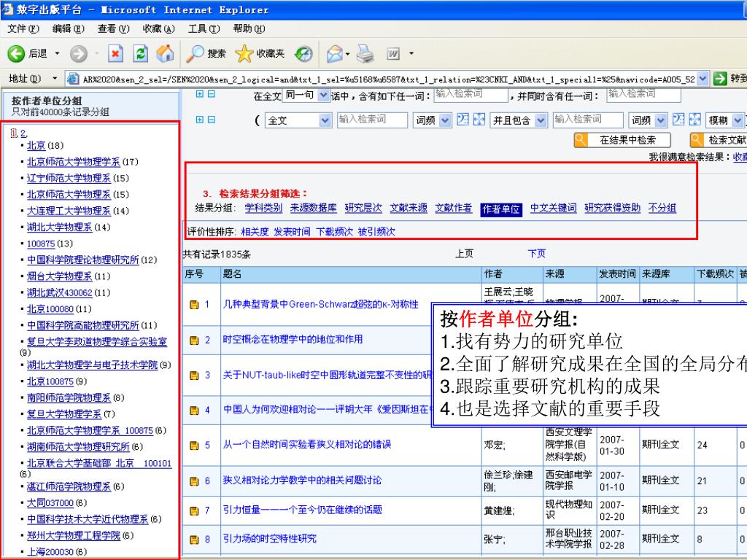Click the Mail envelope toolbar icon
The width and height of the screenshot is (747, 560).
[335, 53]
